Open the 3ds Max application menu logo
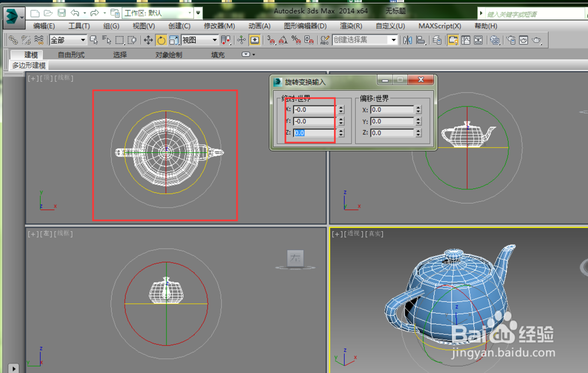This screenshot has width=588, height=373. coord(14,17)
